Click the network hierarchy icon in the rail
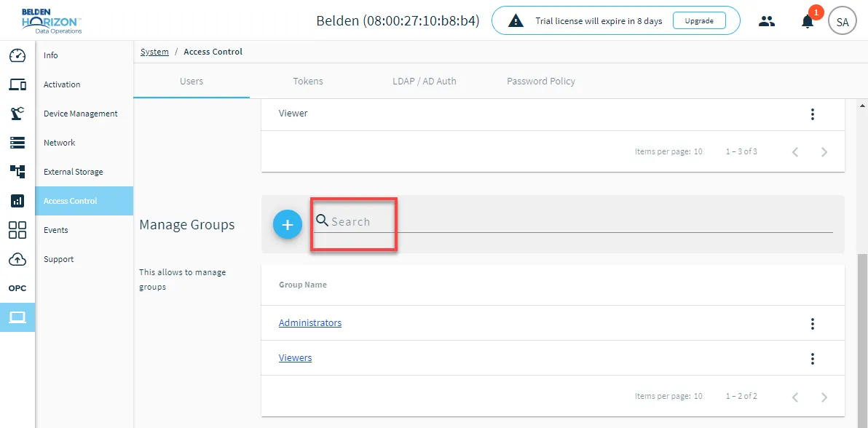Screen dimensions: 868x428 click(x=17, y=172)
